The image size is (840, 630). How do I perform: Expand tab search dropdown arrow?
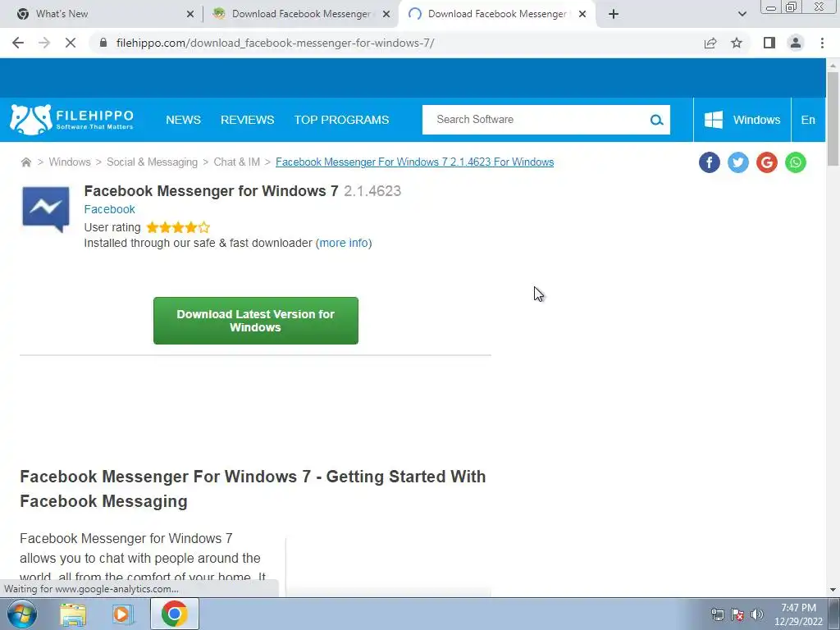[742, 14]
